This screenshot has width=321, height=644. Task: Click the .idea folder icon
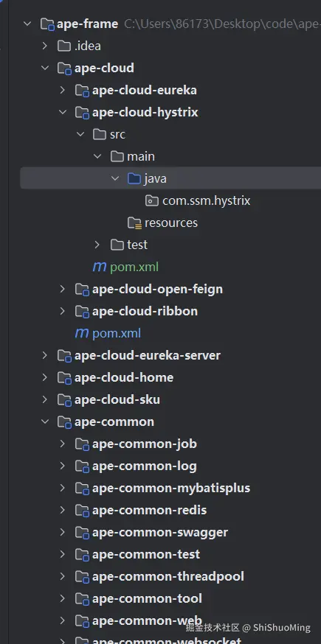(64, 46)
